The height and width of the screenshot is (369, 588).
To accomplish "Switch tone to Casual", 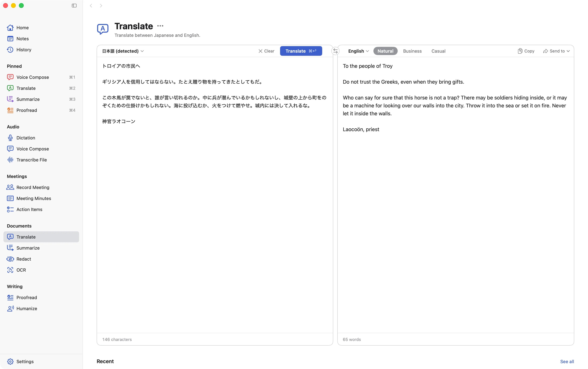I will [x=438, y=51].
